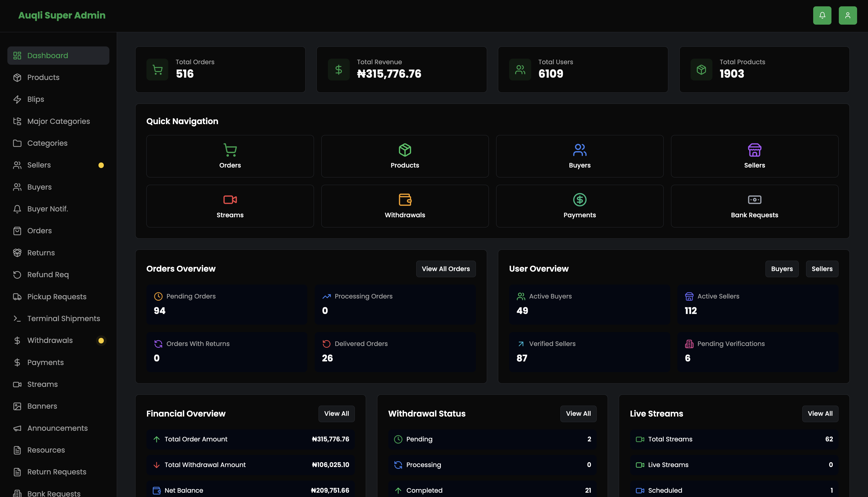Open the Blips section in the sidebar
The height and width of the screenshot is (497, 868).
point(36,99)
